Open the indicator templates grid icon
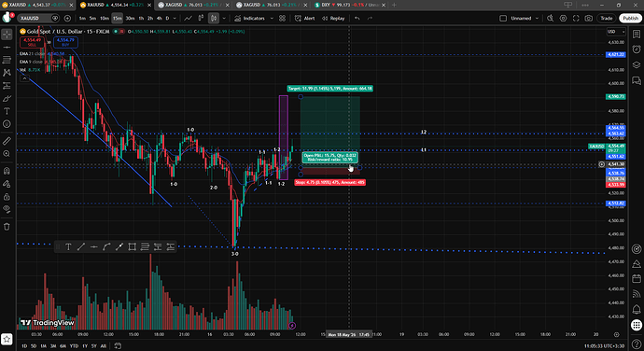Viewport: 644px width, 351px height. (282, 18)
